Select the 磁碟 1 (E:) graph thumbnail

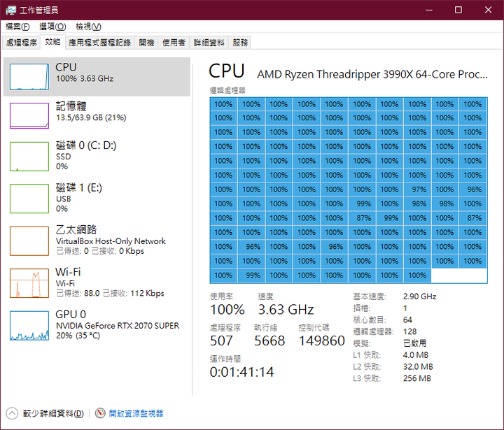click(29, 199)
